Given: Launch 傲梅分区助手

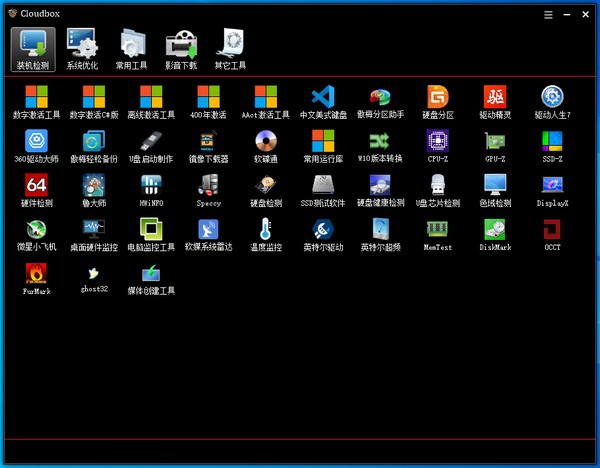Looking at the screenshot, I should click(380, 102).
